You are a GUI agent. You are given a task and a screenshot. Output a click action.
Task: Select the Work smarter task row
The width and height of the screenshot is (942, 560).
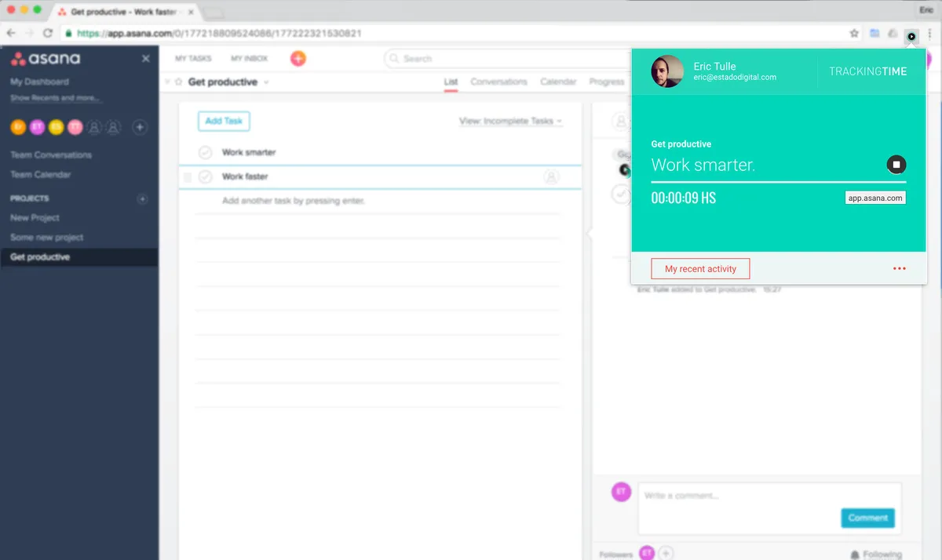(x=381, y=153)
